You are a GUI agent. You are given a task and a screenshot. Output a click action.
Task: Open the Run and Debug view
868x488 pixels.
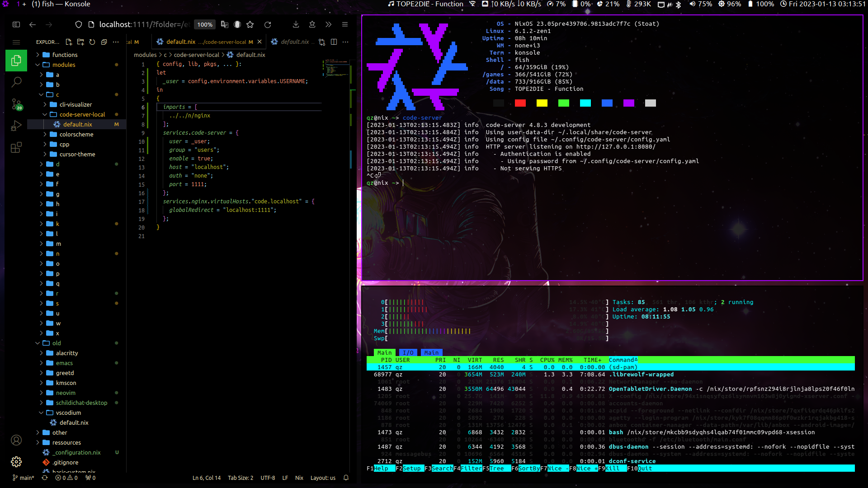(16, 126)
